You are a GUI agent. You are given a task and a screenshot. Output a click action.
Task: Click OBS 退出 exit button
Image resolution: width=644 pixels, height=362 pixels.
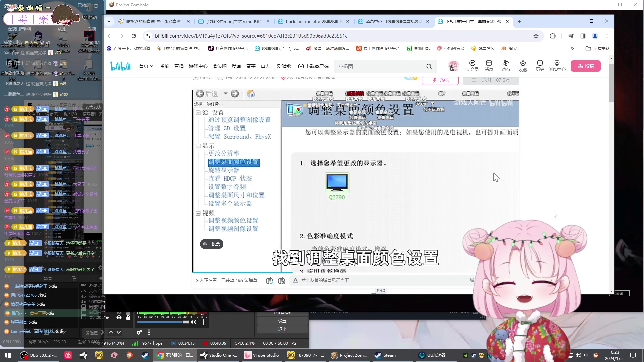282,329
